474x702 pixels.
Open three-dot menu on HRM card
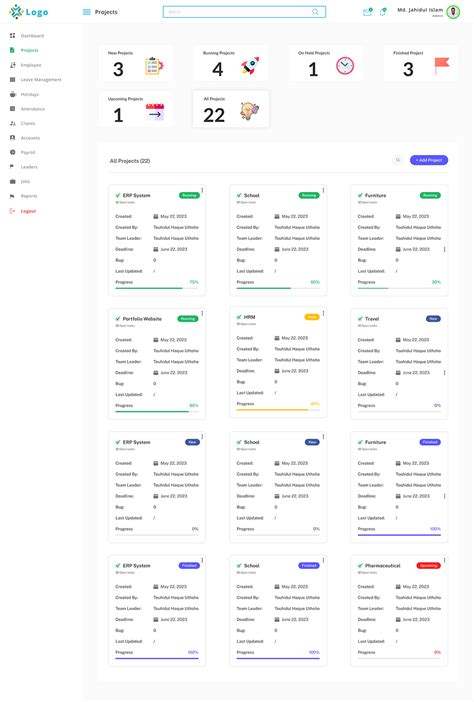[x=324, y=313]
